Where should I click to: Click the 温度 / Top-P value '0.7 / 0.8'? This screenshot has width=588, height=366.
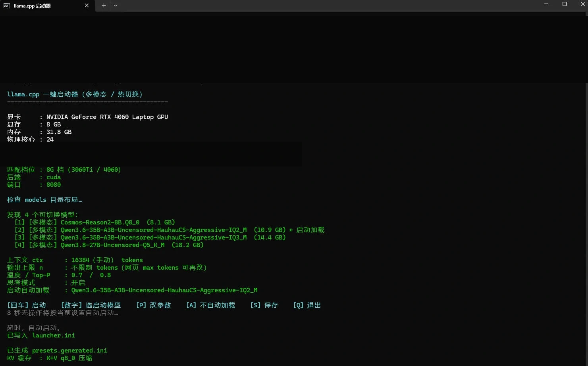point(91,275)
